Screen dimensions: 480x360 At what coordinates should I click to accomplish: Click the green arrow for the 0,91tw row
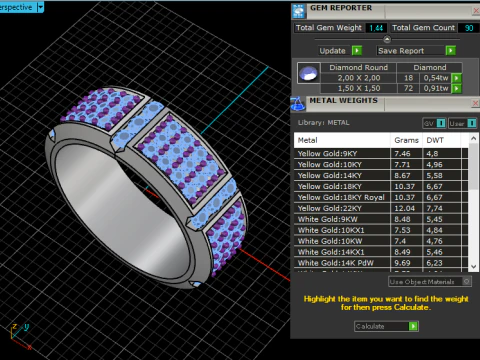click(x=456, y=88)
